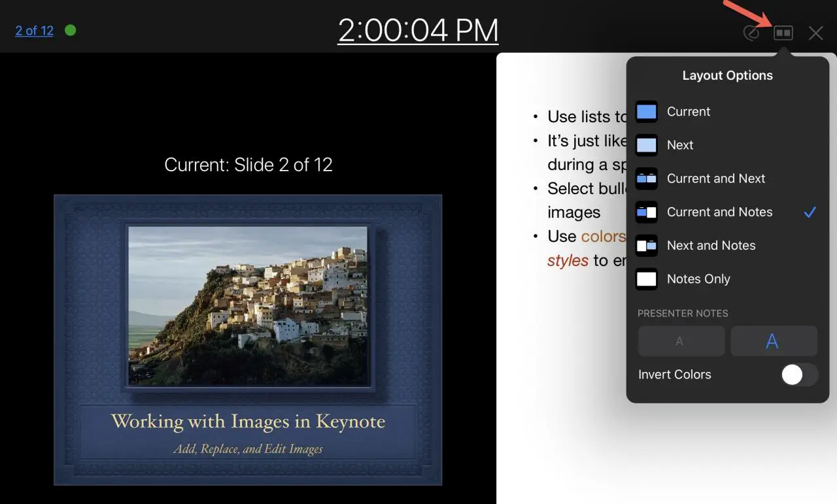Toggle the Invert Colors switch
This screenshot has height=504, width=837.
coord(799,375)
